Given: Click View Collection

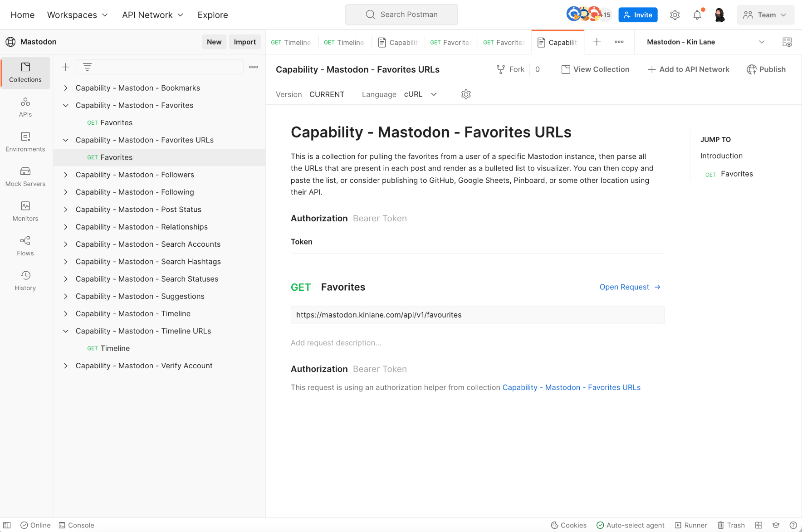Looking at the screenshot, I should (x=596, y=69).
